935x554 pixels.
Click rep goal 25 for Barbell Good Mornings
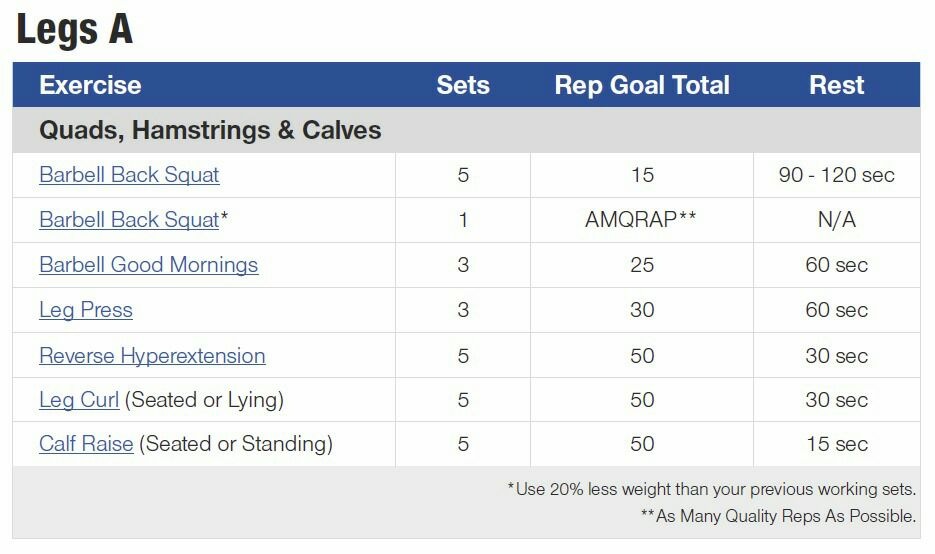pos(642,265)
